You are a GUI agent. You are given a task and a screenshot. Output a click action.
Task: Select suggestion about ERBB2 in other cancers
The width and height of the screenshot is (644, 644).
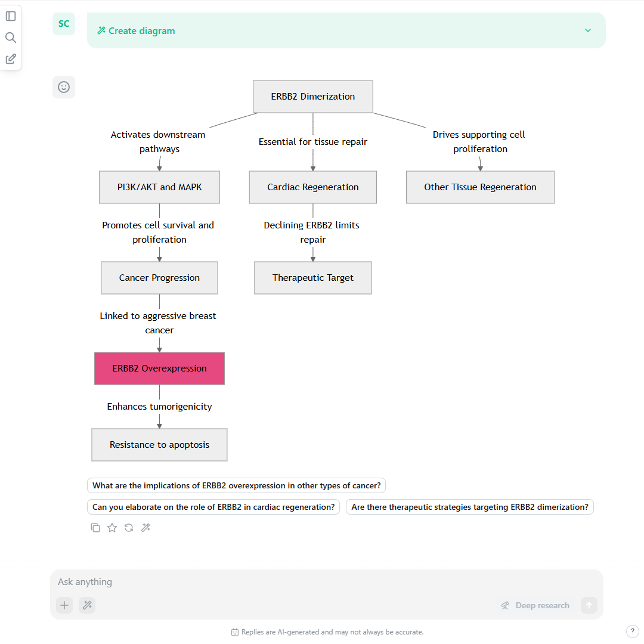(x=237, y=485)
